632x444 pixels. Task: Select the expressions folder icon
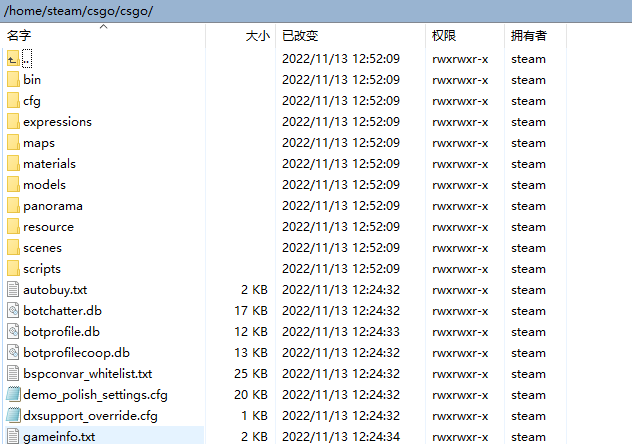[13, 121]
